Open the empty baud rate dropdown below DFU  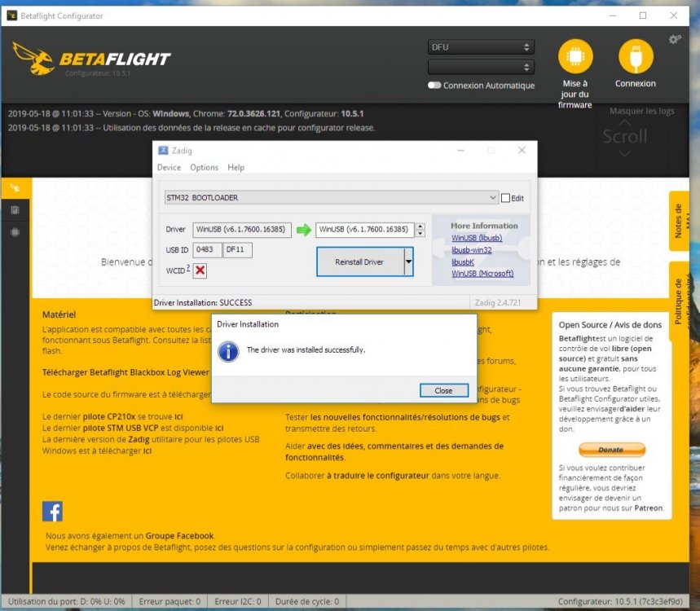click(x=481, y=68)
